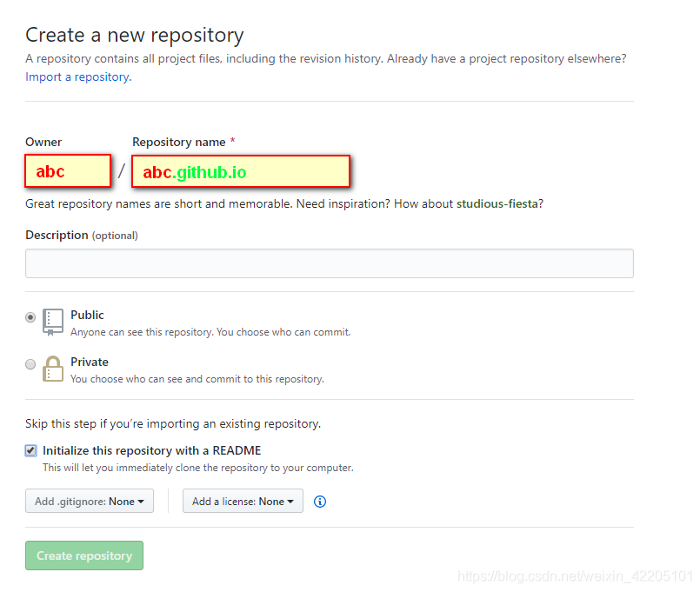
Task: Click the license info circle icon
Action: tap(320, 502)
